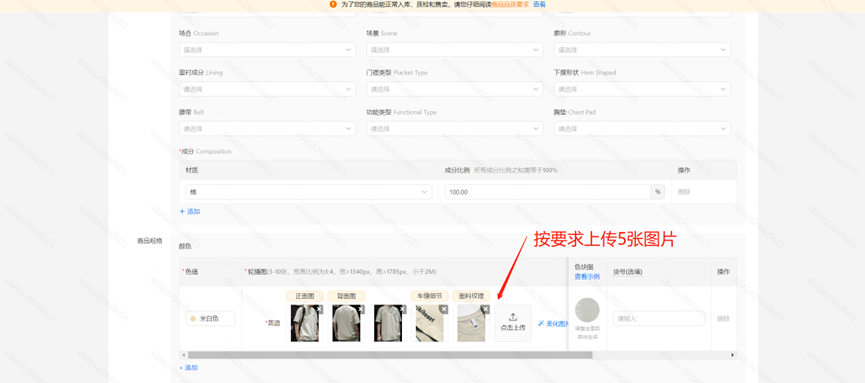Click the 车缝细节 tag label
Viewport: 865px width, 383px height.
point(430,296)
